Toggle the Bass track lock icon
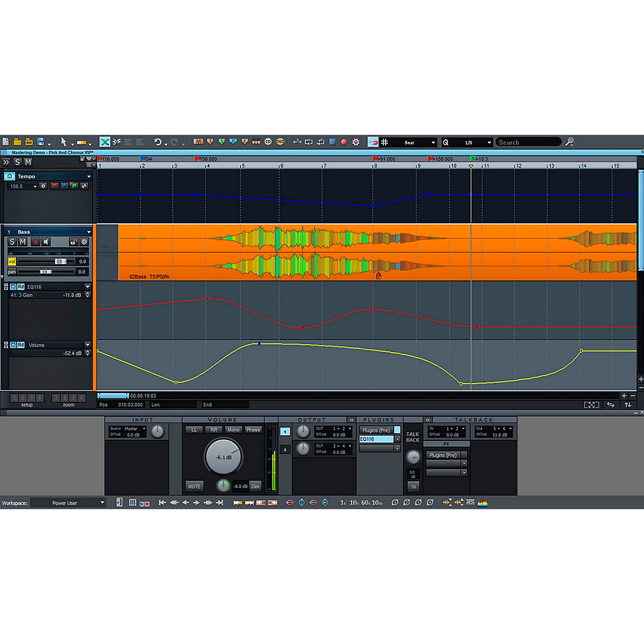Screen dimensions: 644x644 click(73, 242)
